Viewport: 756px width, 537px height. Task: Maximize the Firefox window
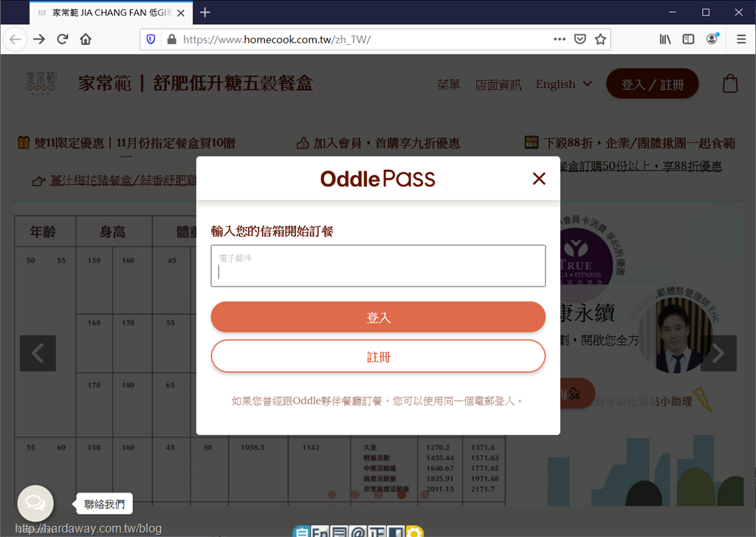tap(705, 12)
